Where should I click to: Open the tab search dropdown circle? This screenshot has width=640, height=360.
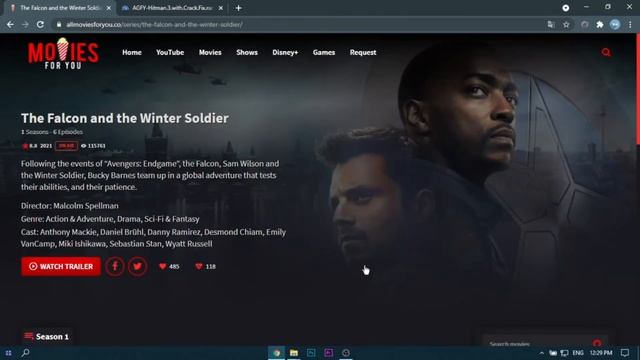[x=566, y=8]
